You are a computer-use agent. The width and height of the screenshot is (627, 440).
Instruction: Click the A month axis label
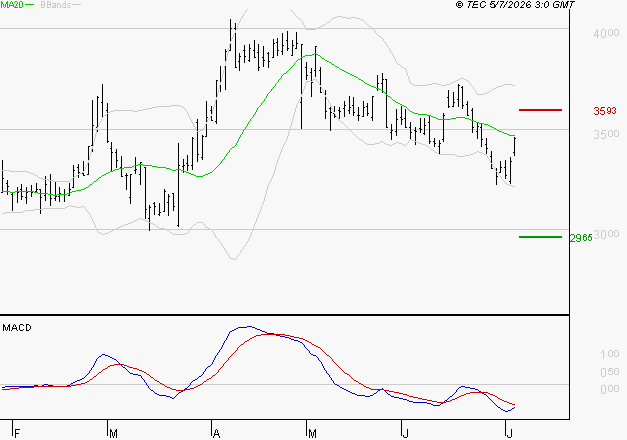click(x=216, y=433)
